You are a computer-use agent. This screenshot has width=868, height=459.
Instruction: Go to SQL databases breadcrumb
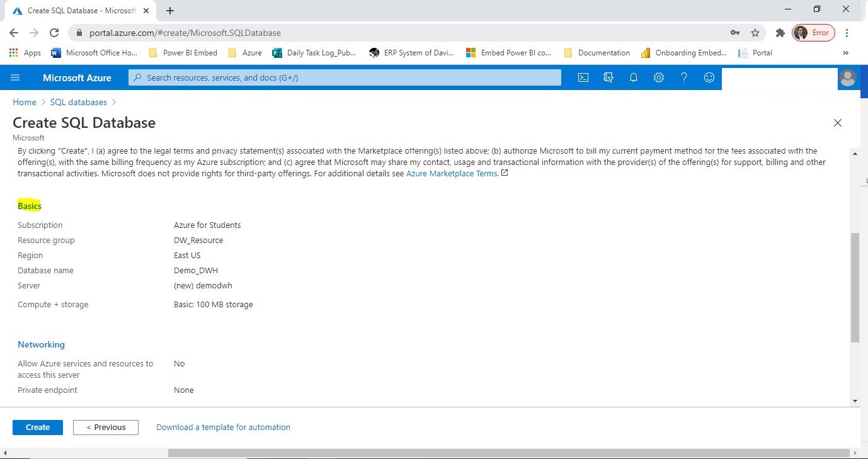pos(79,102)
